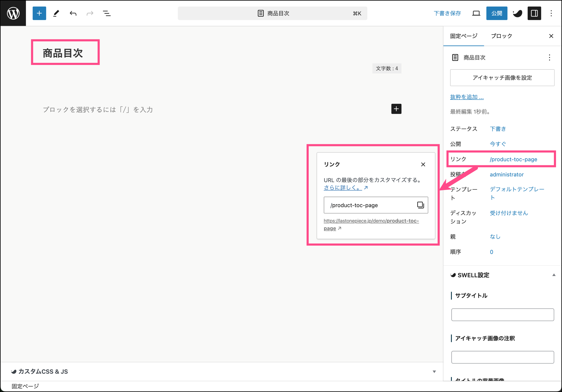Click the laptop preview icon
The image size is (562, 392).
[476, 13]
